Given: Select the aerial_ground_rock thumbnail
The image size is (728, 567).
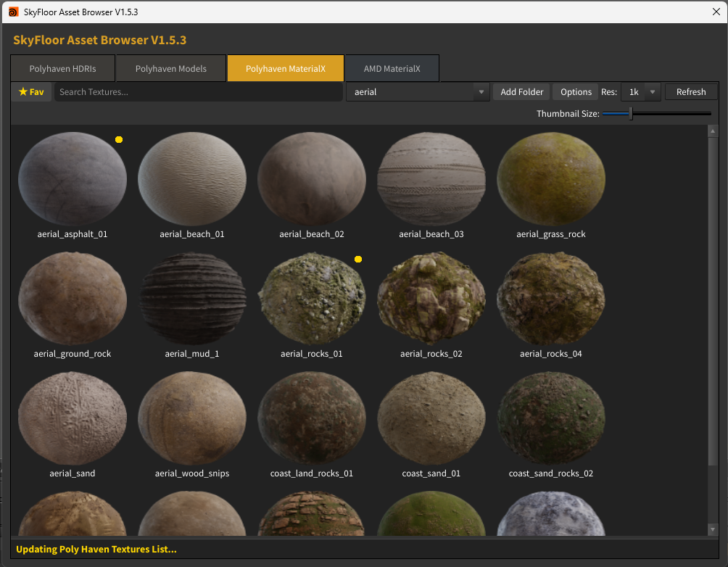Looking at the screenshot, I should point(73,299).
